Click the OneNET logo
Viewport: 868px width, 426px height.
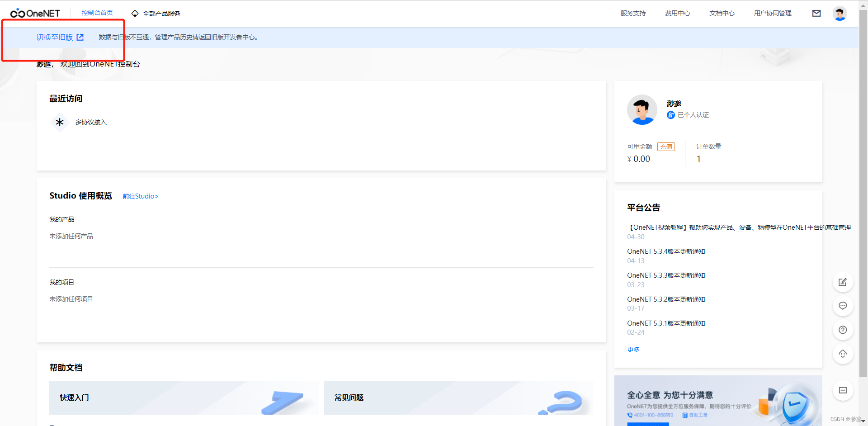click(35, 13)
